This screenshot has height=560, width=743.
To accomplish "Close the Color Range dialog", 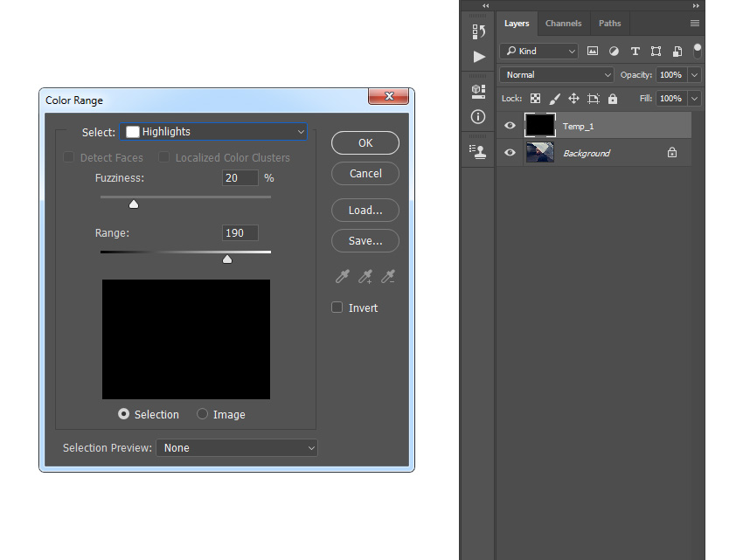I will [x=389, y=96].
